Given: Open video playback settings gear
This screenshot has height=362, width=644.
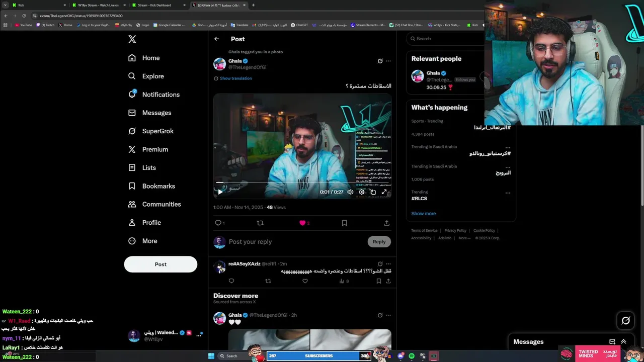Looking at the screenshot, I should click(361, 192).
